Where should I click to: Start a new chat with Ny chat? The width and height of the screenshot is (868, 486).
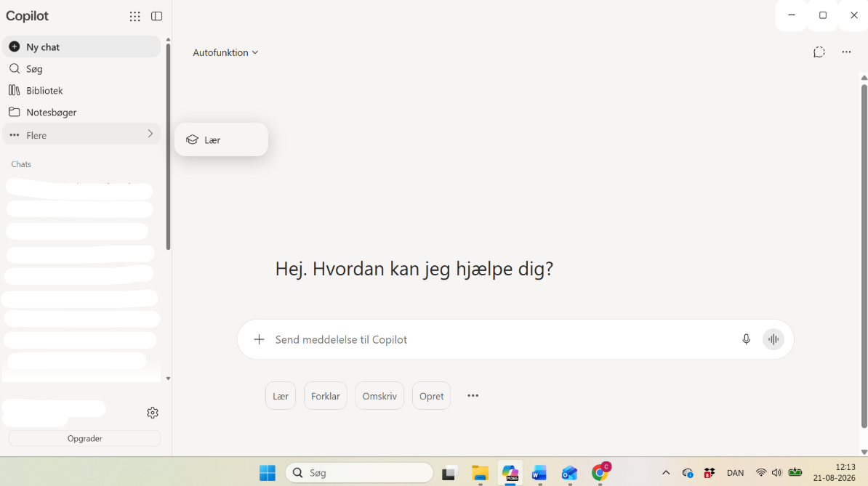pos(81,47)
